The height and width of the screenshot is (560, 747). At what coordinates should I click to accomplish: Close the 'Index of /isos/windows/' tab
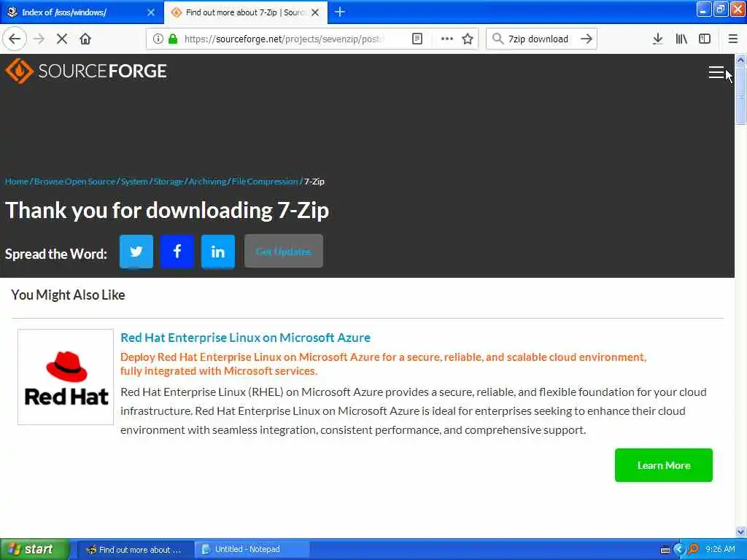(x=151, y=12)
